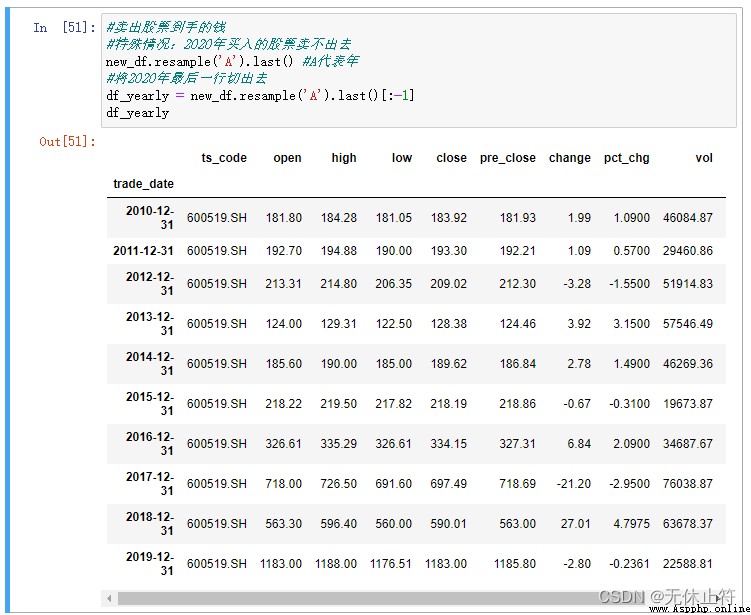Screen dimensions: 751x615
Task: Select the 2013-12-31 row index label
Action: [x=149, y=324]
